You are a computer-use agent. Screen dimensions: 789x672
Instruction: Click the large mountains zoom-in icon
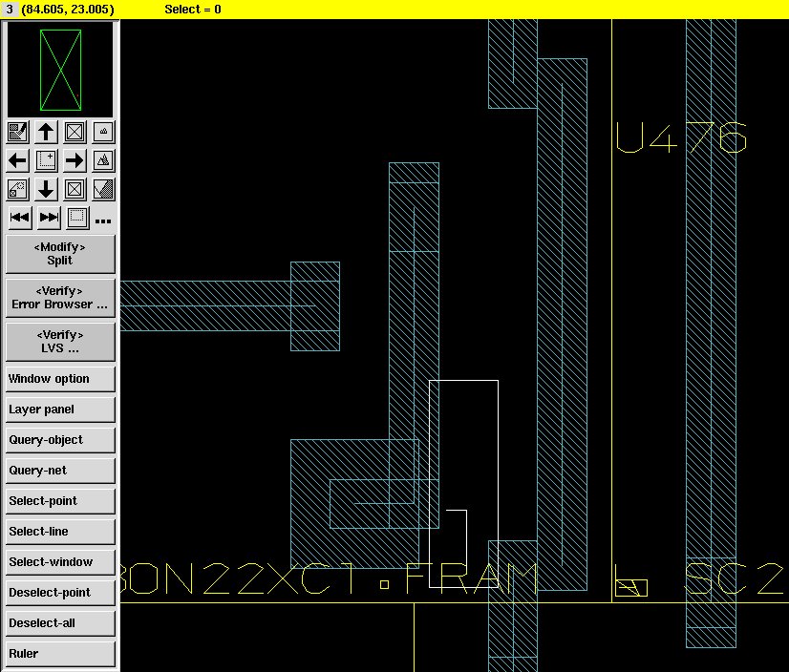(x=104, y=160)
